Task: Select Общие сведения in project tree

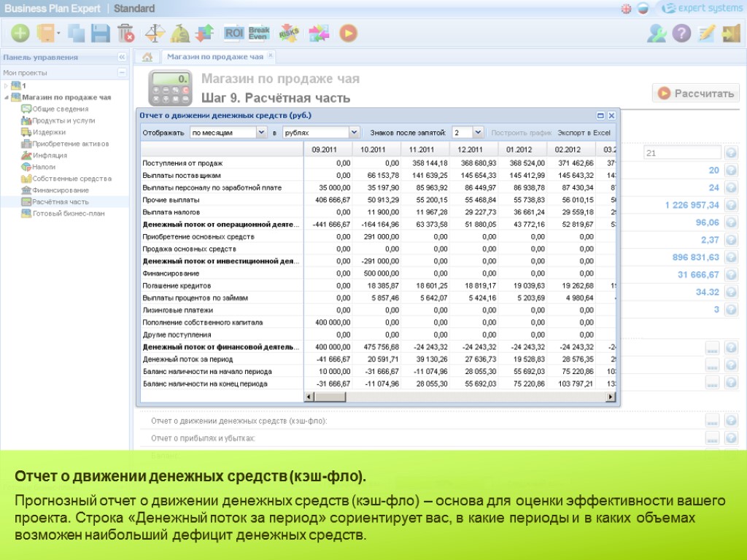Action: (60, 109)
